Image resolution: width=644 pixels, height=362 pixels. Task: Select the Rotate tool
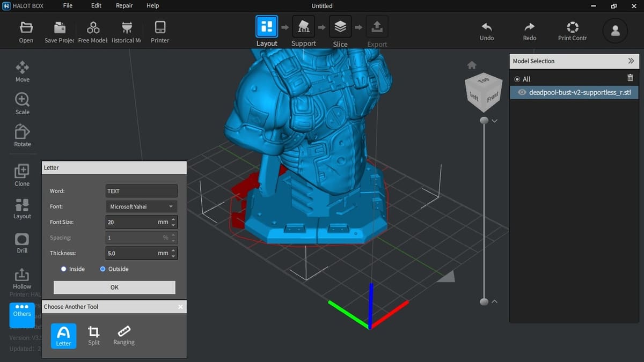tap(22, 136)
